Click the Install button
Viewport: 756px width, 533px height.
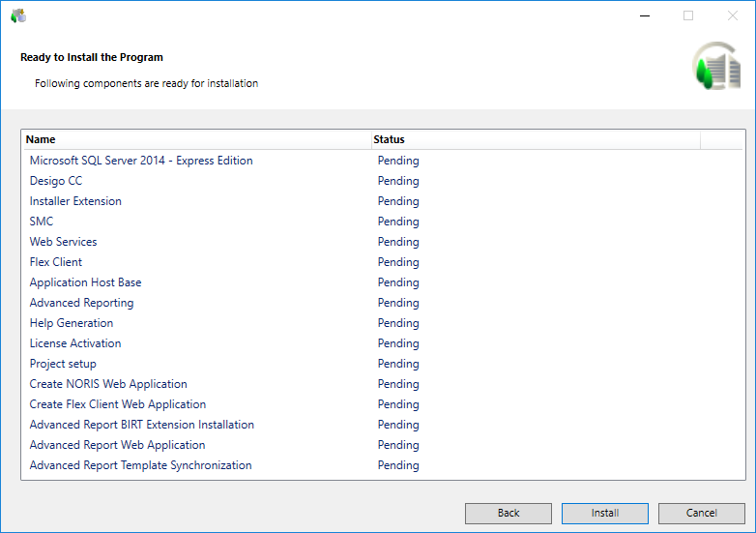tap(604, 513)
